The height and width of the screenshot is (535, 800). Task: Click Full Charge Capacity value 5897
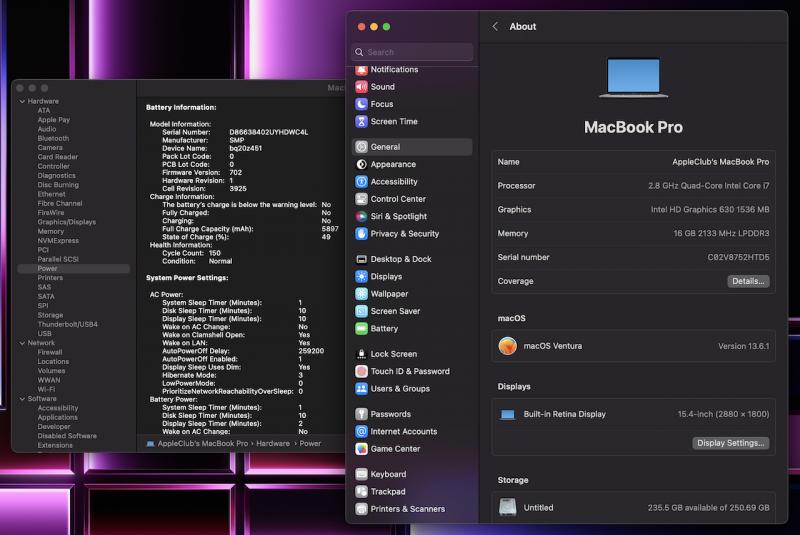click(330, 229)
